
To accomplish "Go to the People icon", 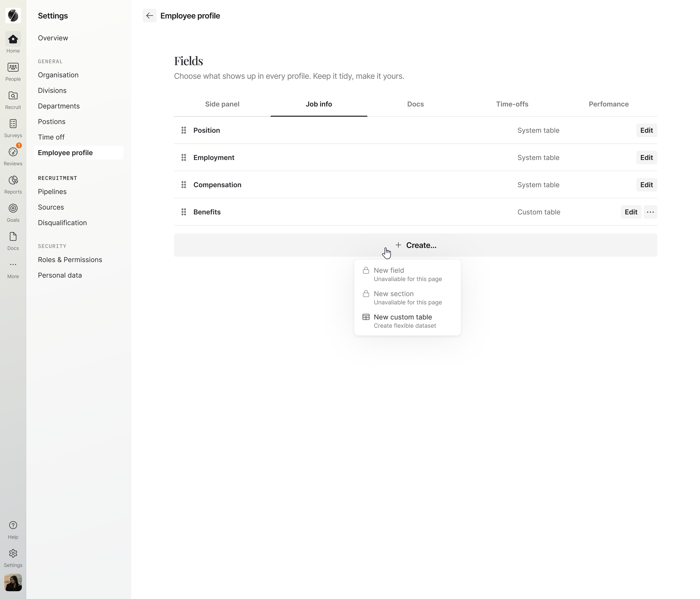I will click(x=13, y=67).
